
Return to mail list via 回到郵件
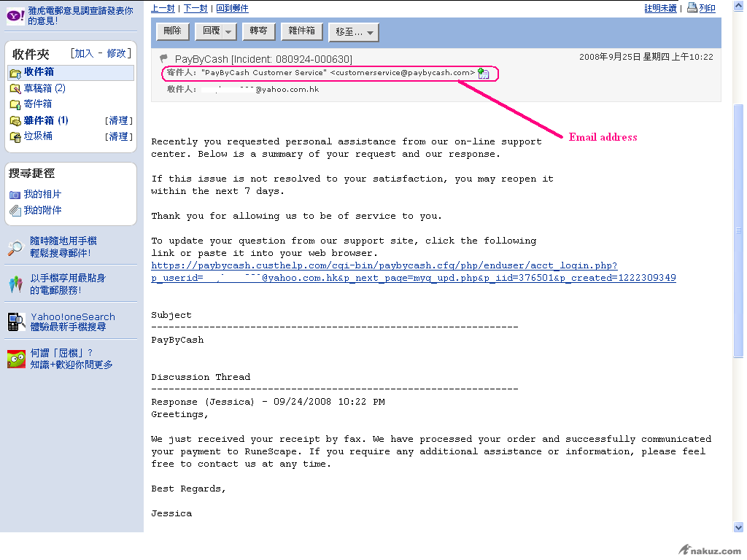[232, 8]
